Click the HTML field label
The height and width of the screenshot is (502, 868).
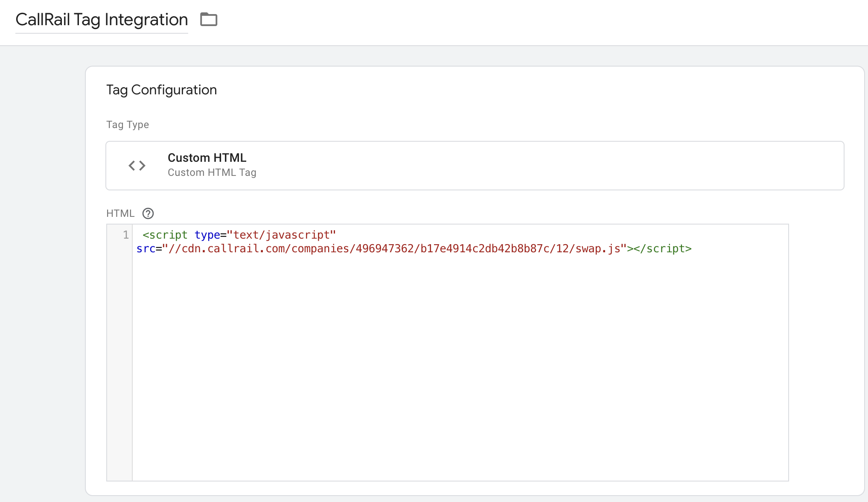[120, 213]
